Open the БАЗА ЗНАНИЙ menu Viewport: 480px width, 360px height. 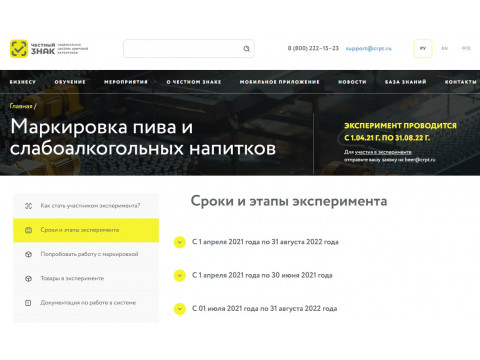405,82
